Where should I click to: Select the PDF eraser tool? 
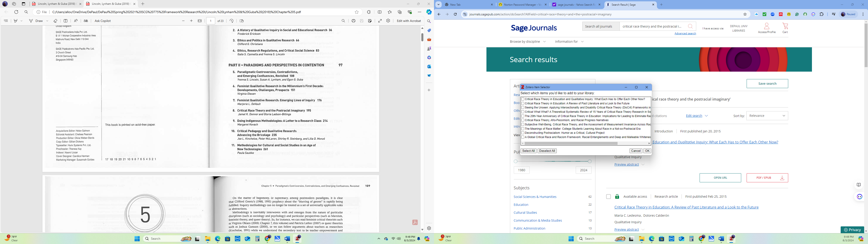(56, 21)
